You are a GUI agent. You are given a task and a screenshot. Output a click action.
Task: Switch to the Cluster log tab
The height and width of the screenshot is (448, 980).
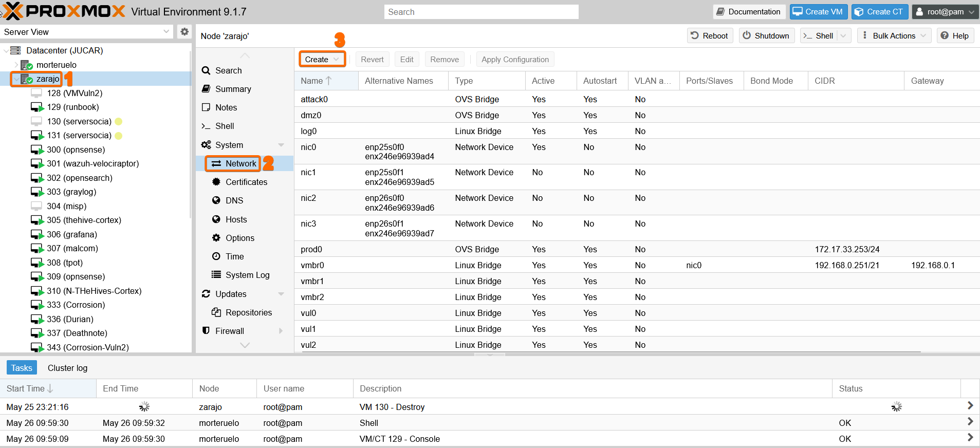(x=67, y=368)
